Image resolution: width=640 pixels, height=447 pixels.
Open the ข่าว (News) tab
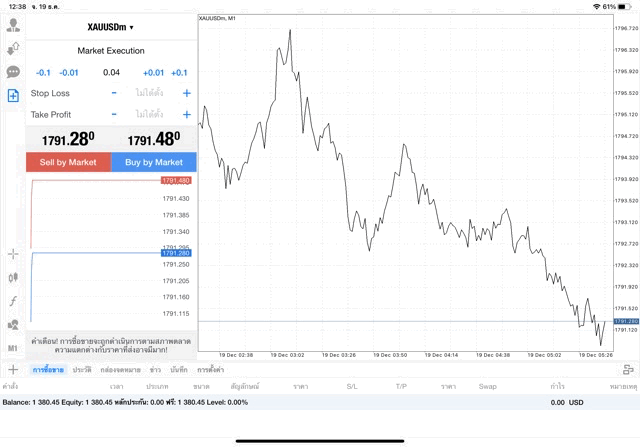tap(155, 370)
